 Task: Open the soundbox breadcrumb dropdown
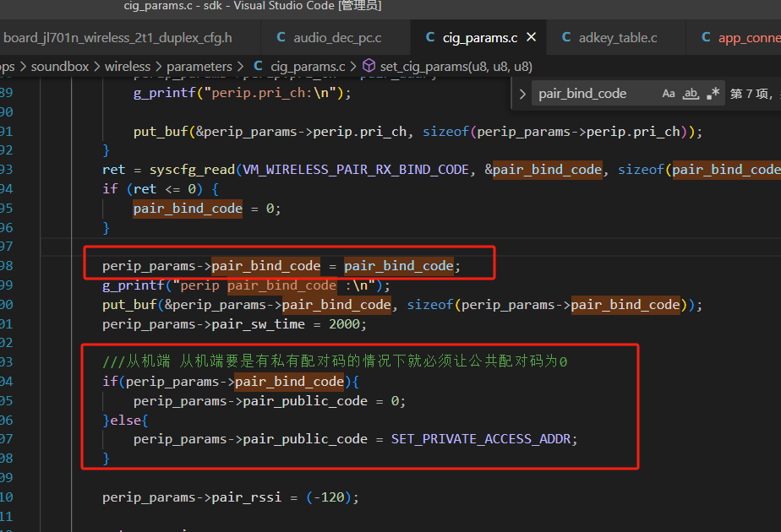click(x=60, y=67)
